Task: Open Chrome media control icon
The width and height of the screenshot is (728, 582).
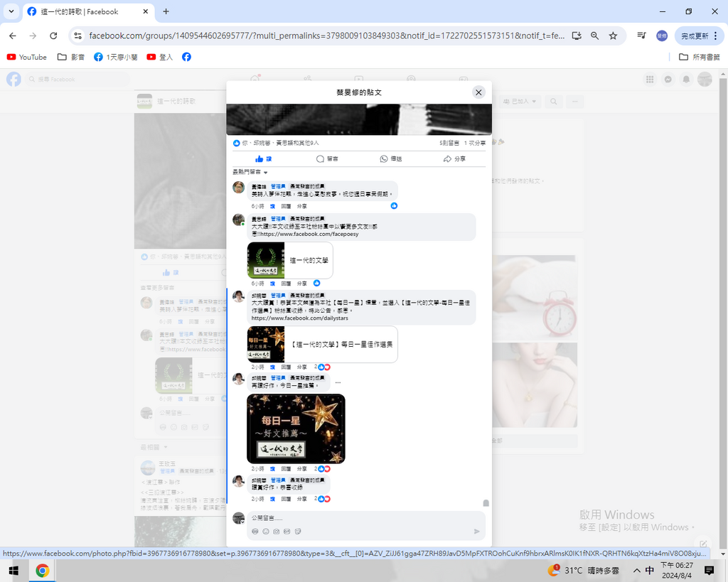Action: 641,36
